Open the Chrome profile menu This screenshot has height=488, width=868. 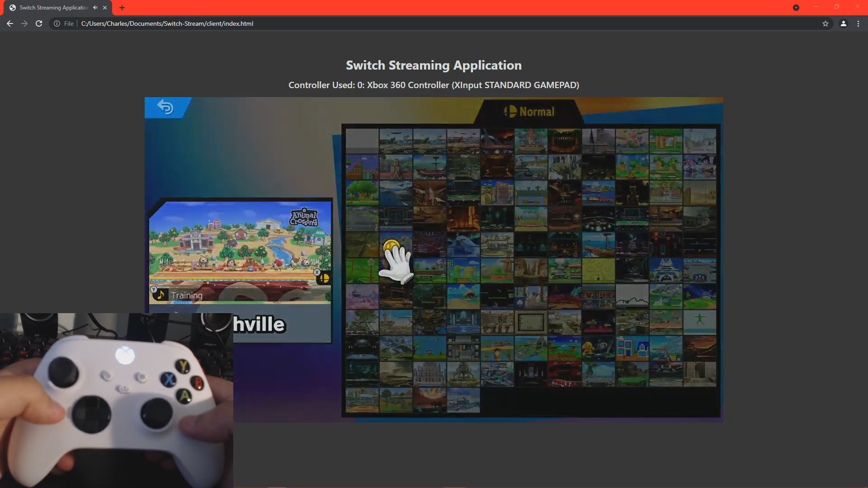tap(844, 23)
